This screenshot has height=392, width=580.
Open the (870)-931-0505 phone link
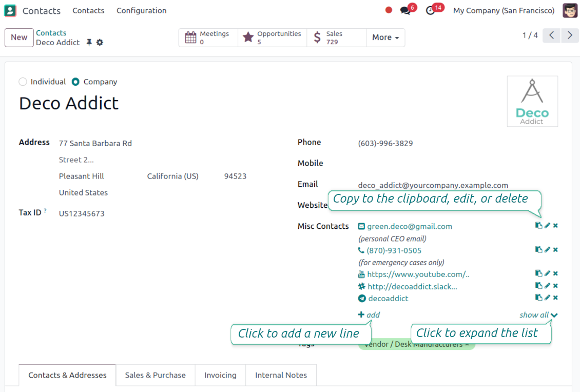tap(394, 250)
